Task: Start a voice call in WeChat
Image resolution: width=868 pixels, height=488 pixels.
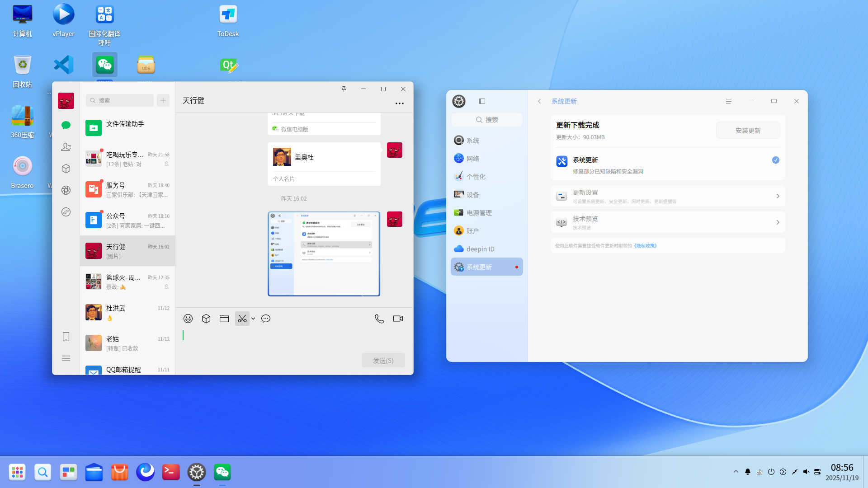Action: pyautogui.click(x=379, y=319)
